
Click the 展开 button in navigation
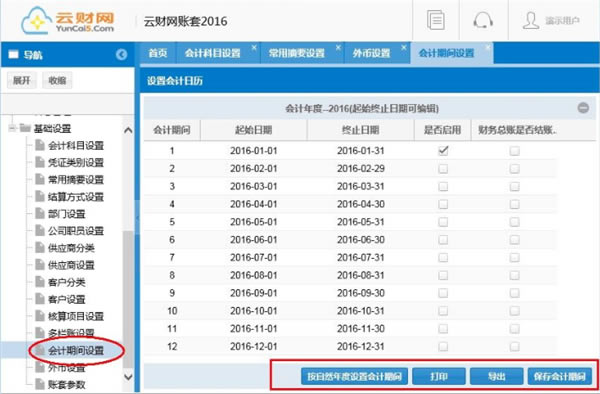click(21, 80)
